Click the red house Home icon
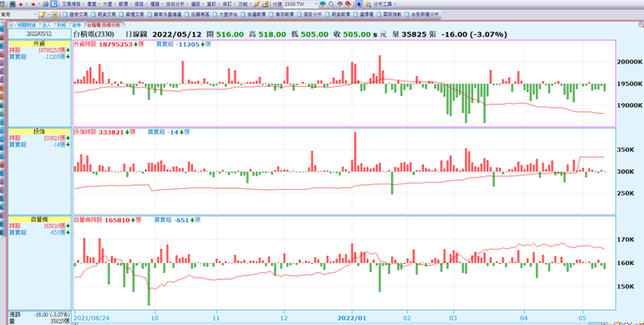This screenshot has width=644, height=325. point(13,4)
